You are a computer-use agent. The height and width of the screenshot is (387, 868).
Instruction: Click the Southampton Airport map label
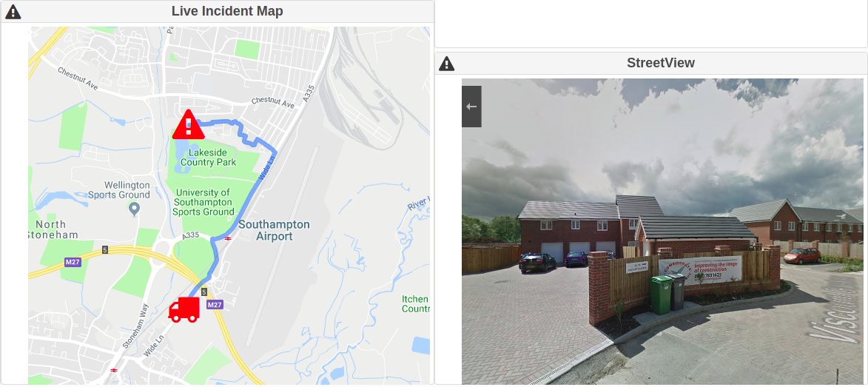(x=274, y=230)
